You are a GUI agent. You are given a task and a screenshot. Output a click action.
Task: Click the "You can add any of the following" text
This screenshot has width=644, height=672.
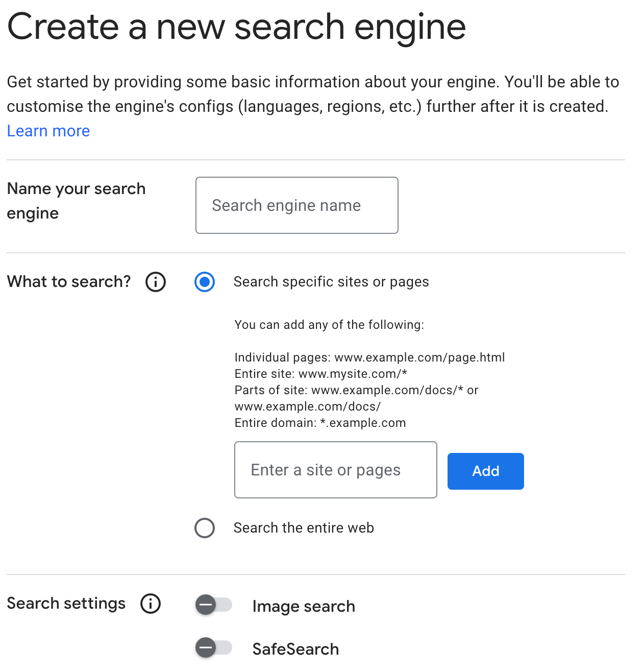pyautogui.click(x=329, y=325)
